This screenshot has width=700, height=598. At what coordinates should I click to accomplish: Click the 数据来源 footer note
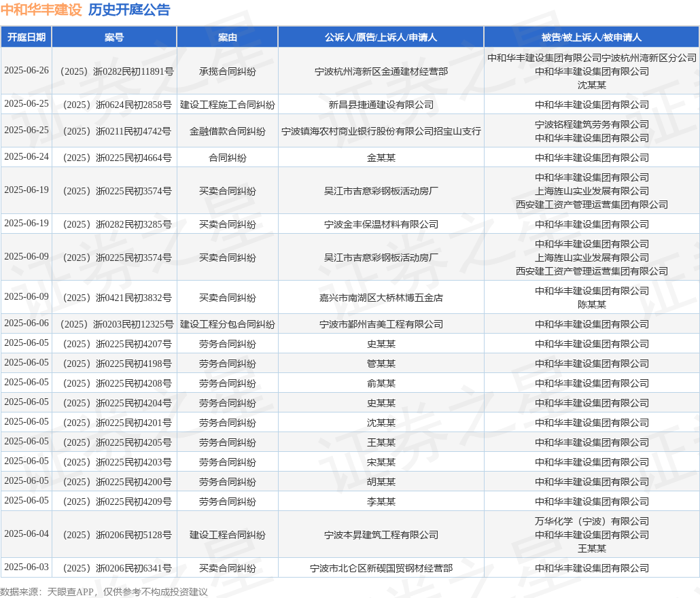[104, 592]
